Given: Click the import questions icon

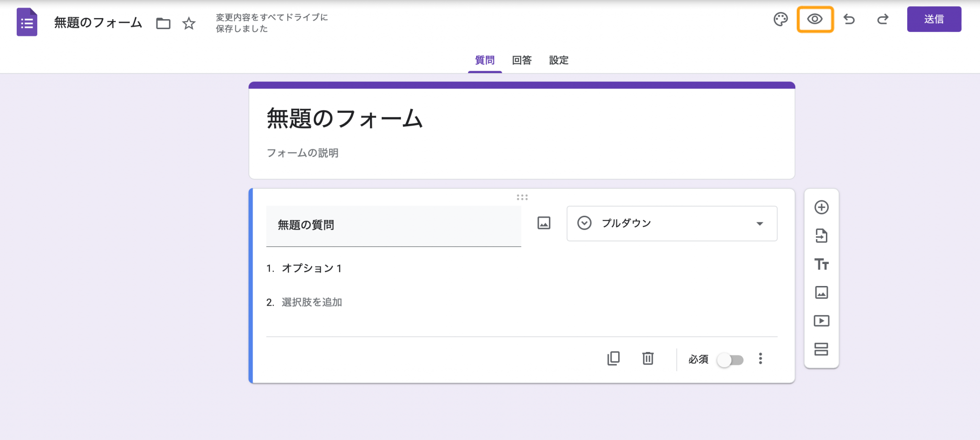Looking at the screenshot, I should 822,236.
